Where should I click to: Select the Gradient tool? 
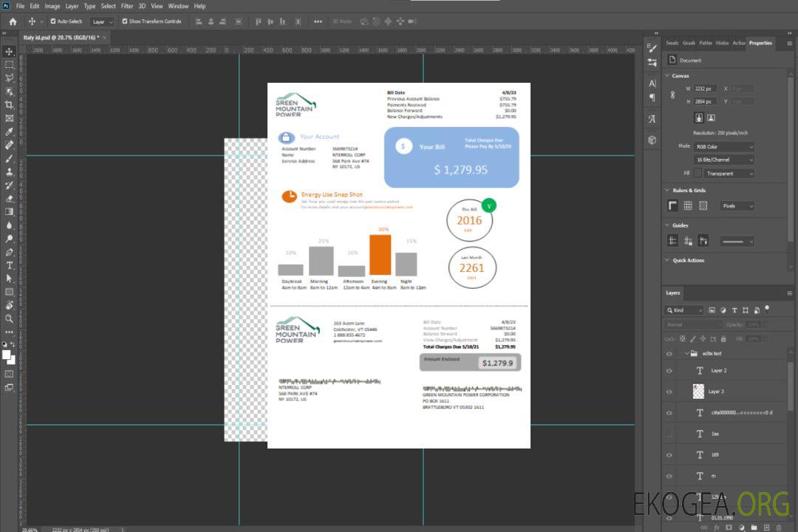tap(9, 212)
